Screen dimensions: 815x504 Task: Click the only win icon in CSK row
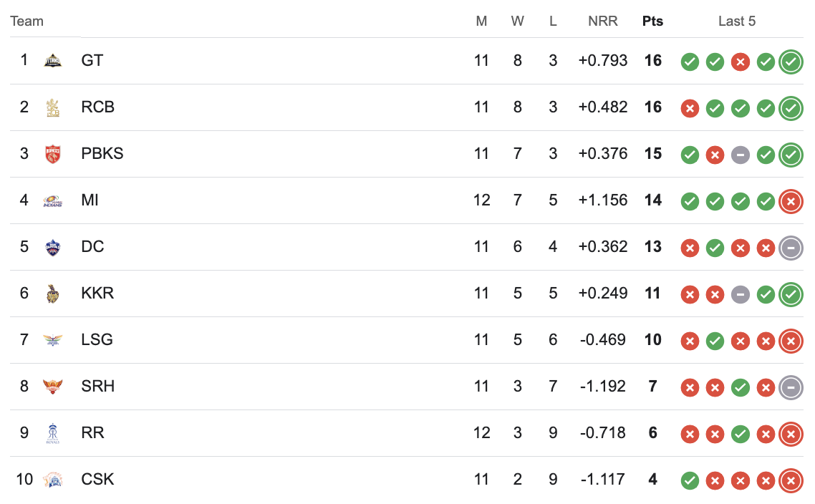690,480
